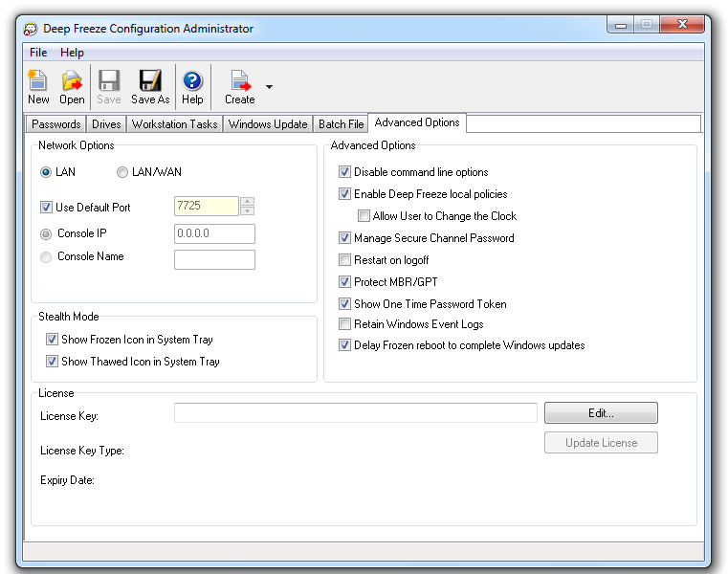Switch to the Drives tab
Screen dimensions: 728x574
106,124
